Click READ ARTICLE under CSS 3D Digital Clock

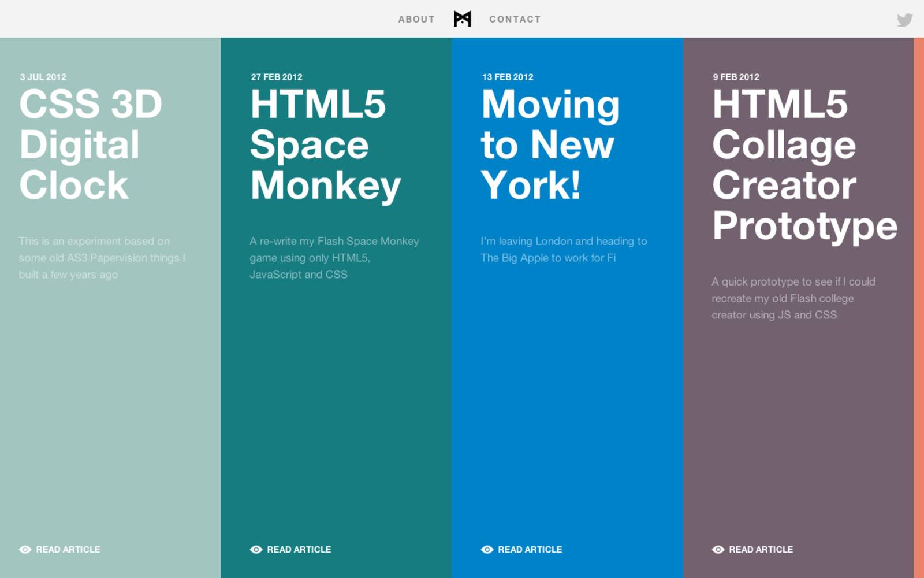[68, 550]
